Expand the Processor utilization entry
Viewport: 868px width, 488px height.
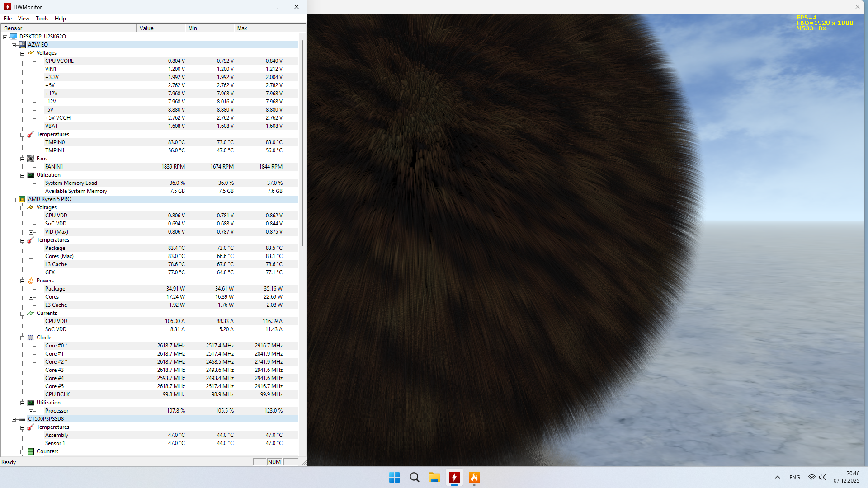point(31,411)
